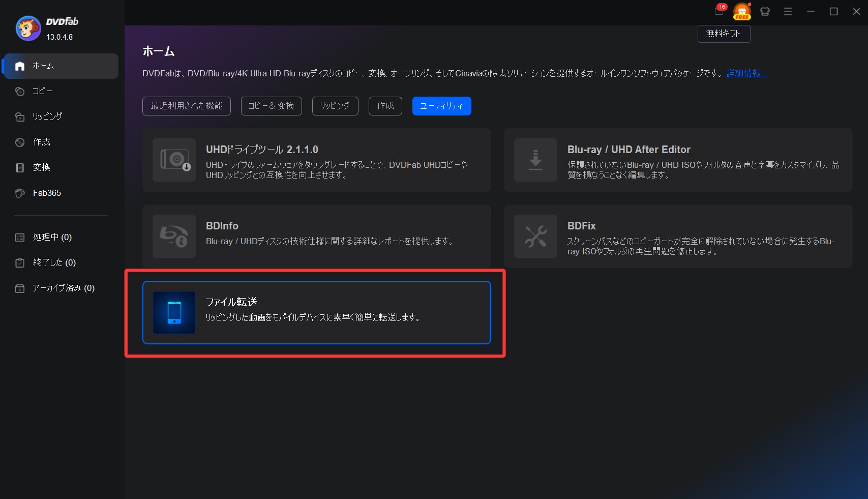868x499 pixels.
Task: Click the free gift icon in title bar
Action: [742, 11]
